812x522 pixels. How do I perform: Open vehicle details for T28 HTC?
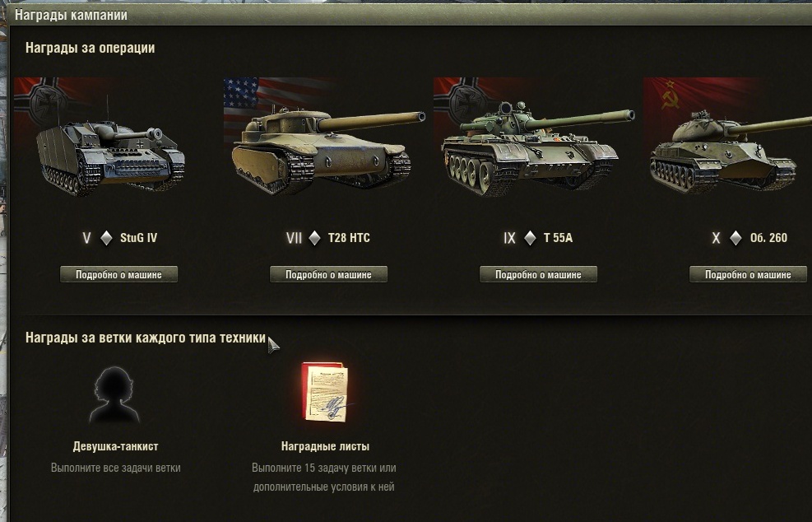[x=328, y=275]
